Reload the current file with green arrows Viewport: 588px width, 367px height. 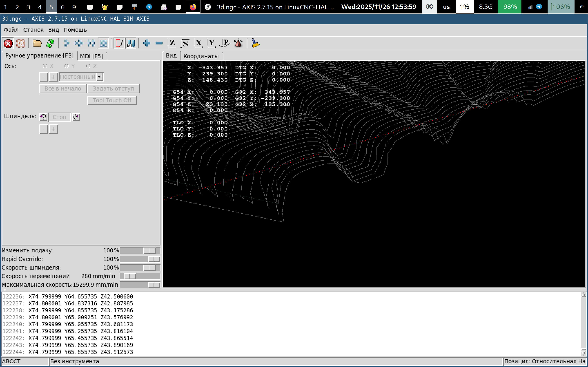tap(50, 43)
